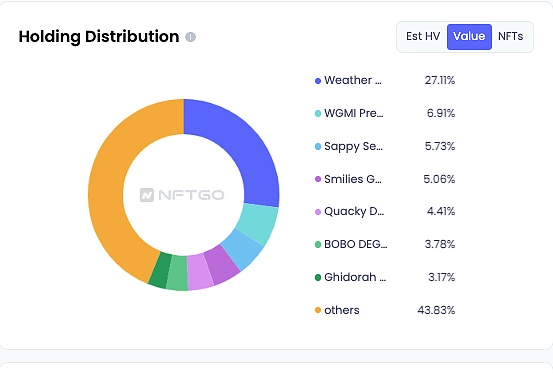This screenshot has height=374, width=553.
Task: Click the 5.73% value
Action: (440, 146)
